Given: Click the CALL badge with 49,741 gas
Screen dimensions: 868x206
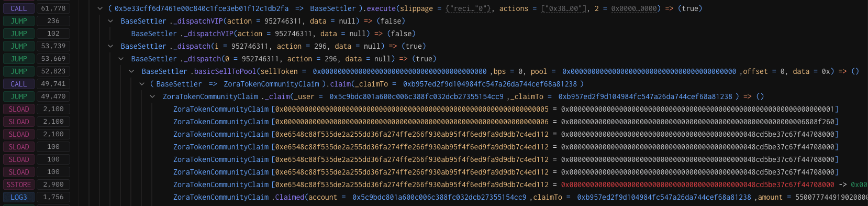Looking at the screenshot, I should tap(19, 84).
